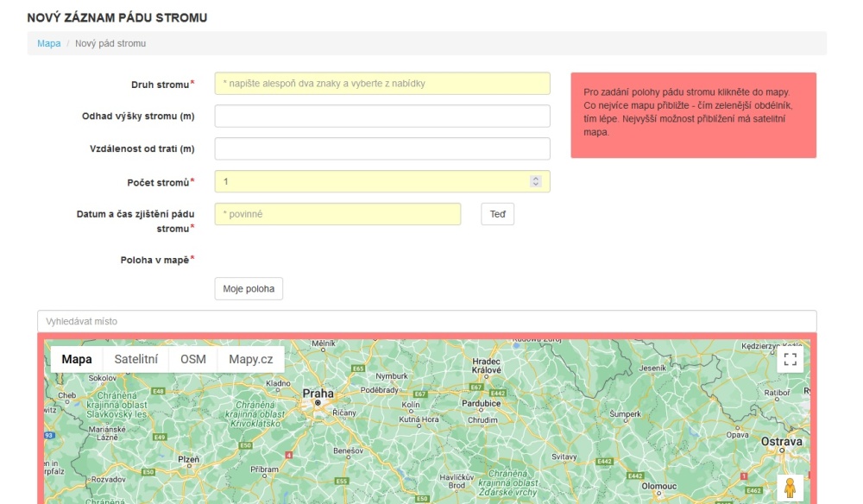Click the Moje poloha button
This screenshot has width=863, height=504.
coord(249,289)
